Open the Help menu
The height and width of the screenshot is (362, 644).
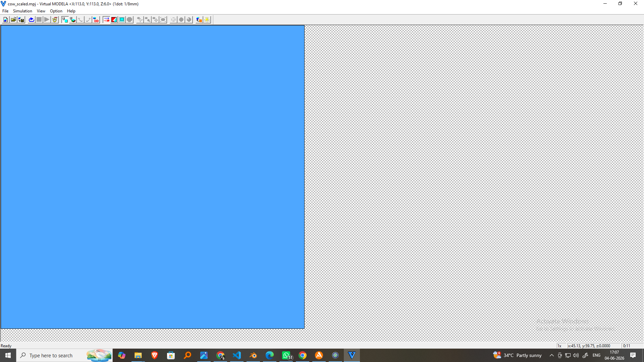point(71,11)
